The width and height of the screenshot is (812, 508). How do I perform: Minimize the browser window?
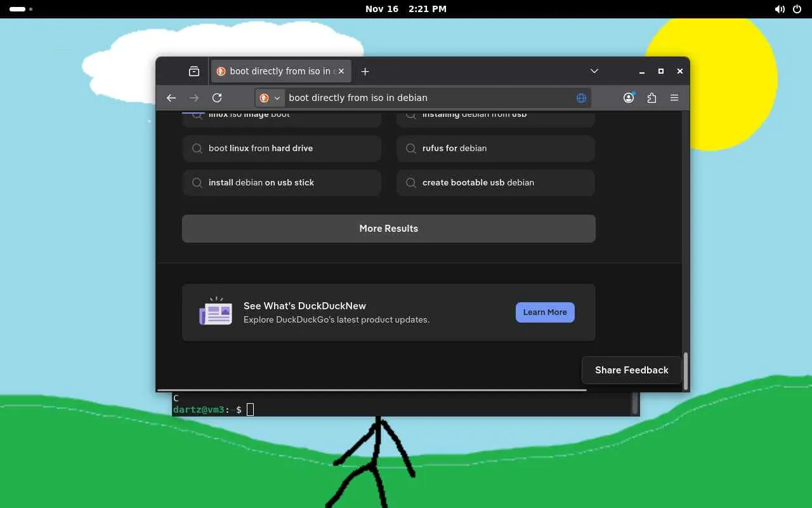click(642, 71)
